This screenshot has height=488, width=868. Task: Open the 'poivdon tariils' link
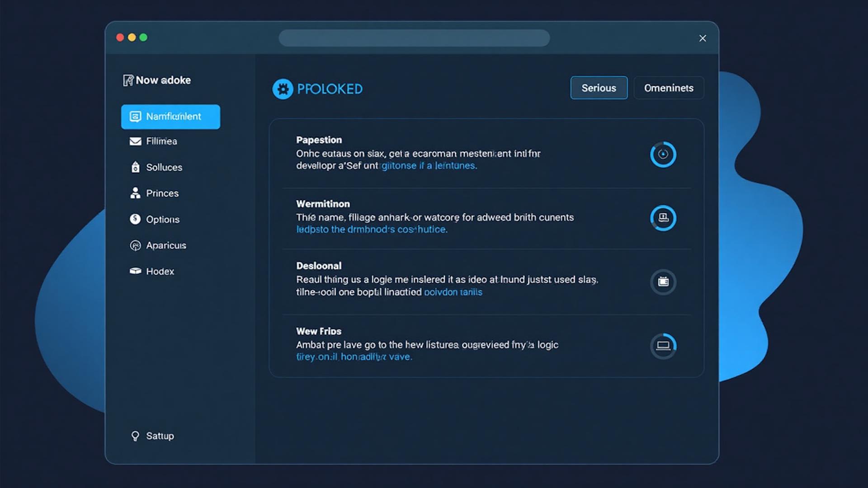point(453,292)
